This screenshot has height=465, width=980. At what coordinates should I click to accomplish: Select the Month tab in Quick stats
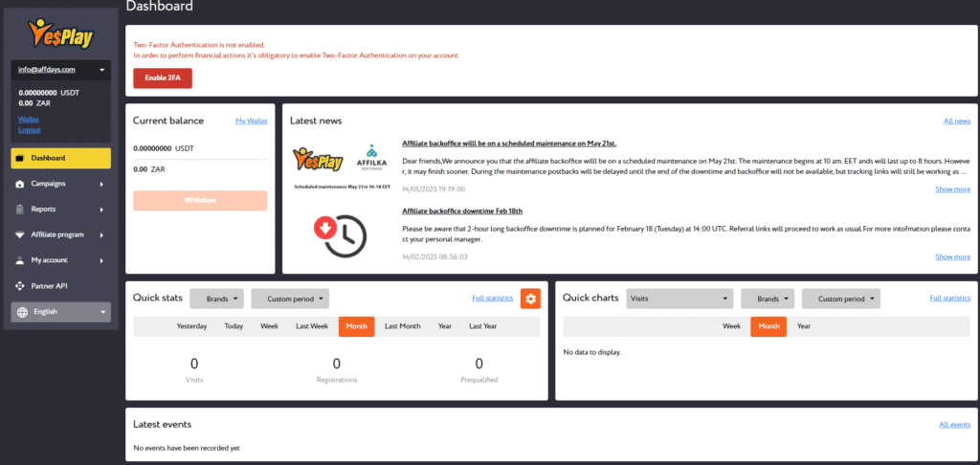(x=357, y=326)
